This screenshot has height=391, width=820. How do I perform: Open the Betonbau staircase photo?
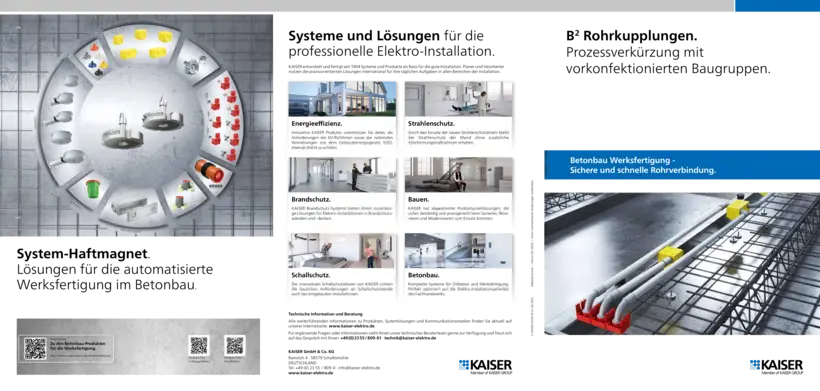pos(459,250)
